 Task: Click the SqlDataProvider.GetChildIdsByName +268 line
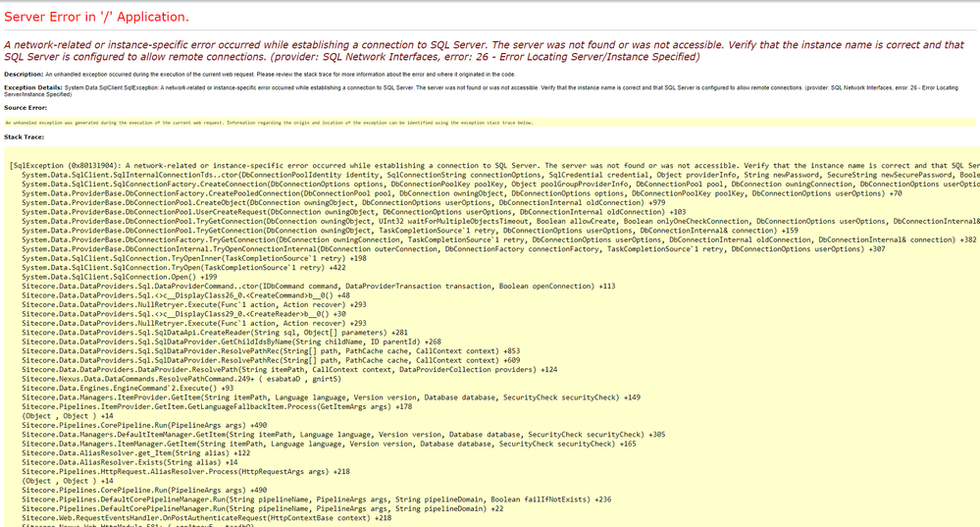(x=232, y=342)
